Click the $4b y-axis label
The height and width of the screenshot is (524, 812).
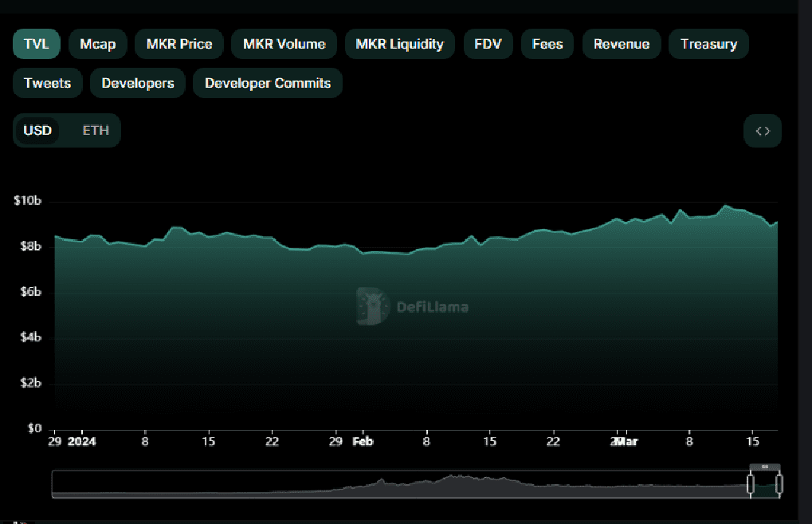[30, 337]
